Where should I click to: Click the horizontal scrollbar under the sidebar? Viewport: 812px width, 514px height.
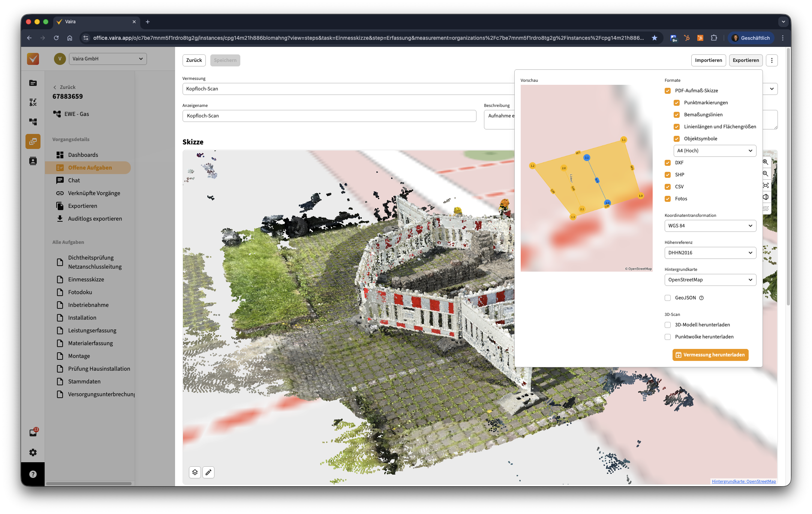pos(89,484)
